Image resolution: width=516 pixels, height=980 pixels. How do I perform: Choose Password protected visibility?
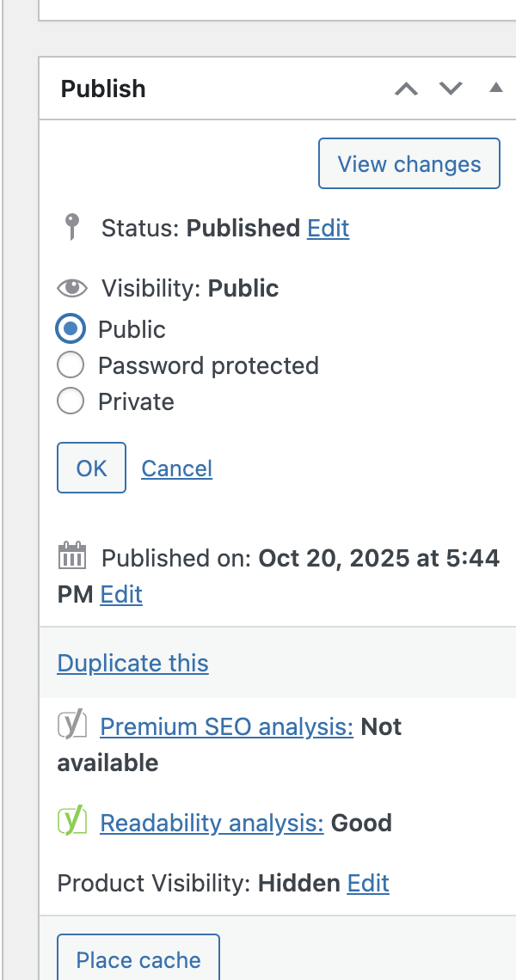[x=71, y=365]
